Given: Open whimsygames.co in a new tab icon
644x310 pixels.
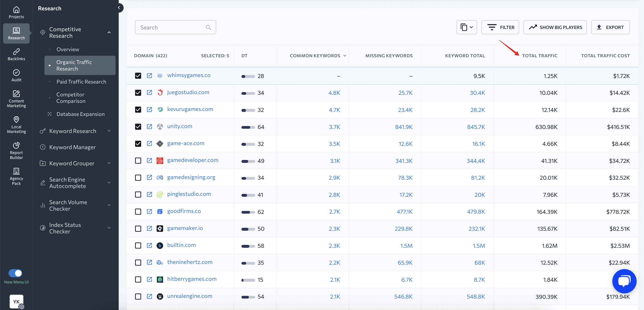Looking at the screenshot, I should (149, 75).
